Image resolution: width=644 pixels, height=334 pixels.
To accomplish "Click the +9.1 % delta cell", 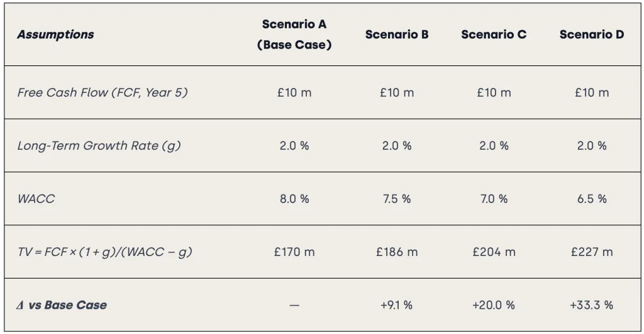I will coord(397,305).
